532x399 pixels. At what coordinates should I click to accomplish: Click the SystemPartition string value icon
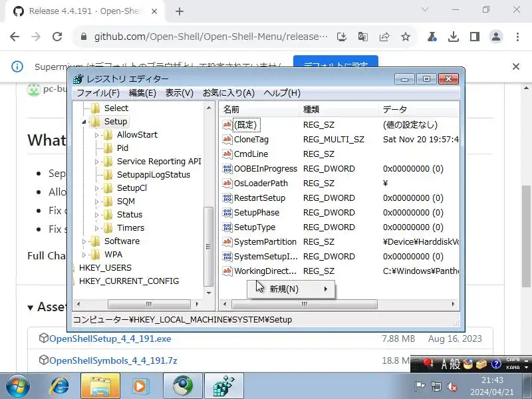227,241
